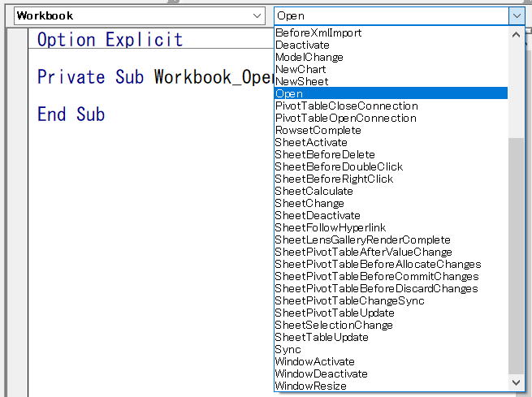The height and width of the screenshot is (397, 532).
Task: Choose the Deactivate event
Action: [304, 45]
